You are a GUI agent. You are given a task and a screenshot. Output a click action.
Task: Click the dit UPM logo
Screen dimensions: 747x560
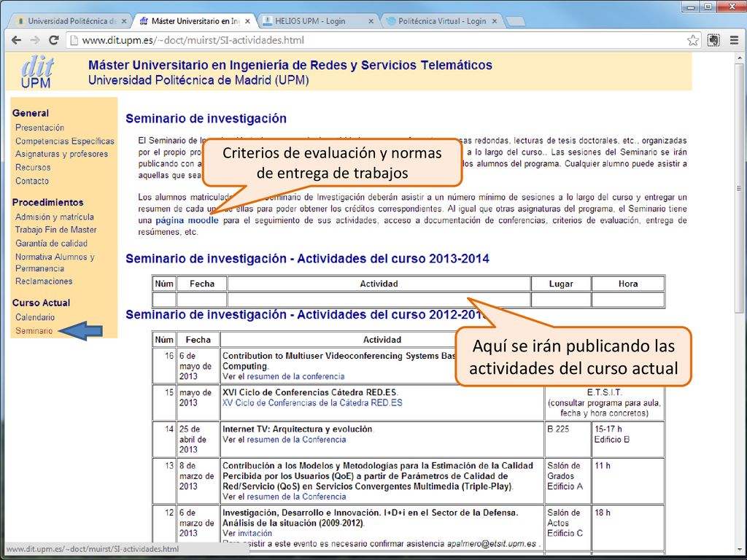37,72
